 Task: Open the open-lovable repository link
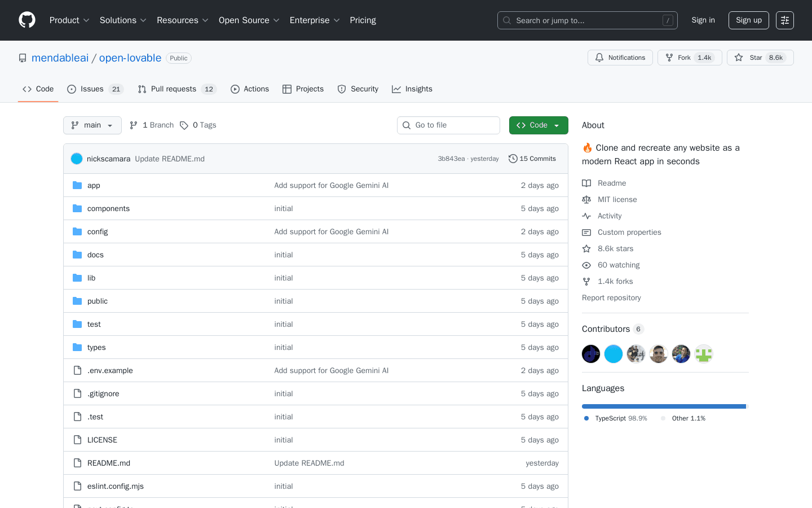(130, 58)
